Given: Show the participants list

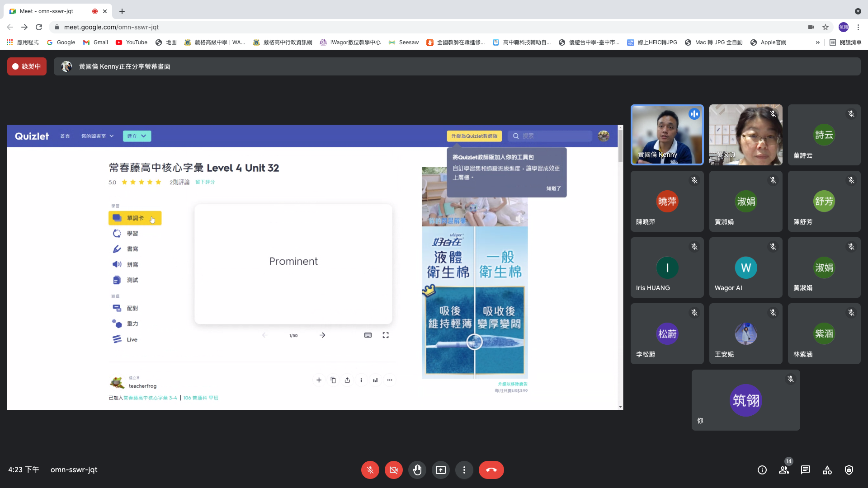Looking at the screenshot, I should point(784,470).
